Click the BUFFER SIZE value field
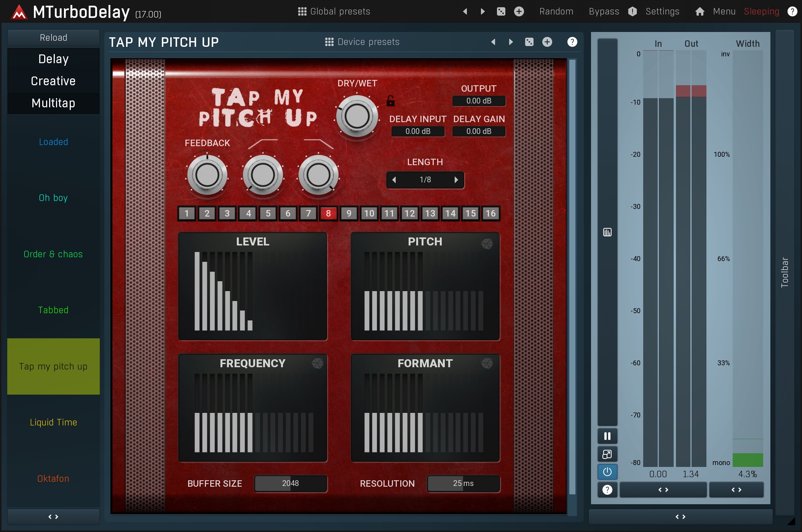The height and width of the screenshot is (532, 802). pyautogui.click(x=291, y=484)
